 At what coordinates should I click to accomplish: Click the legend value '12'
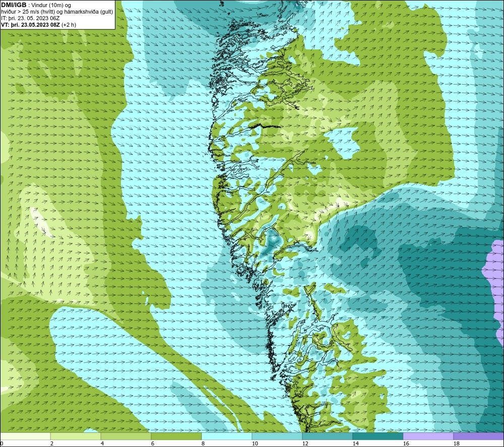[x=305, y=443]
